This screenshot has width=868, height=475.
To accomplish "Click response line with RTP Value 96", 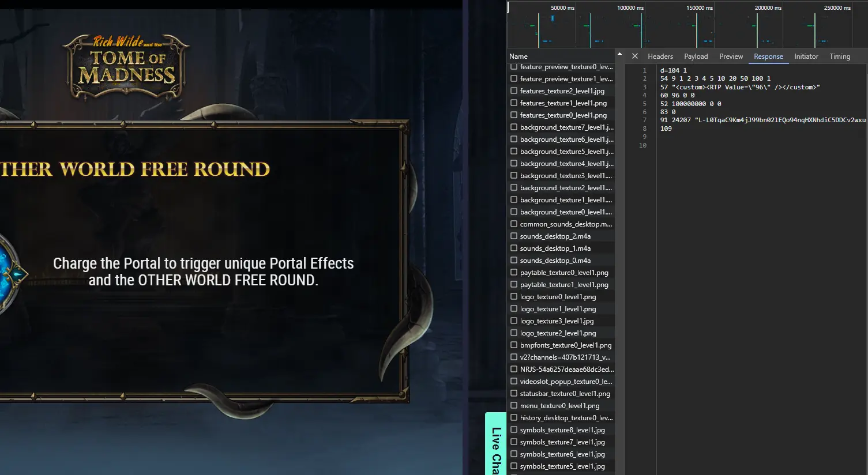I will pyautogui.click(x=740, y=87).
